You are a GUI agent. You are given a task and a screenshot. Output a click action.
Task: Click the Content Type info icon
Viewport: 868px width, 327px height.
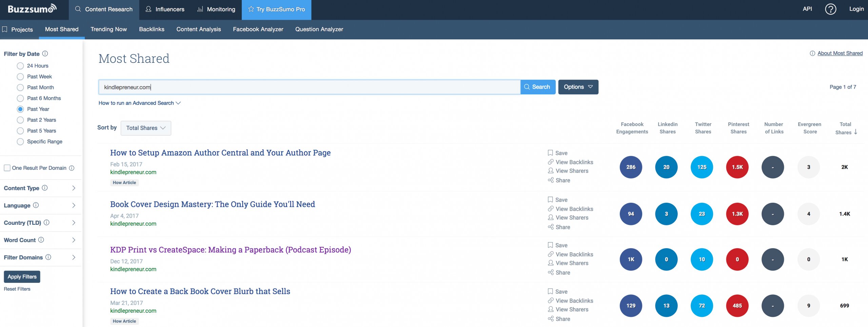point(45,188)
